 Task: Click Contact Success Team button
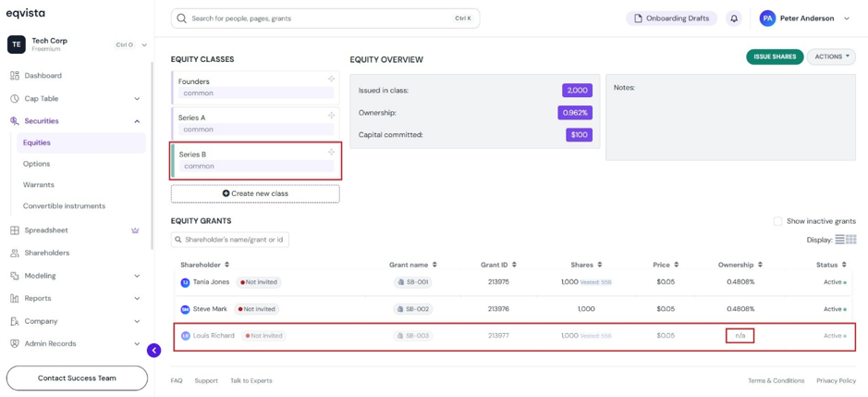77,378
